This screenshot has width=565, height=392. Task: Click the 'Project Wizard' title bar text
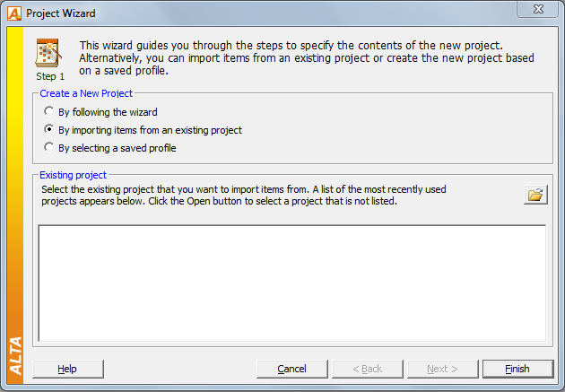(x=61, y=13)
